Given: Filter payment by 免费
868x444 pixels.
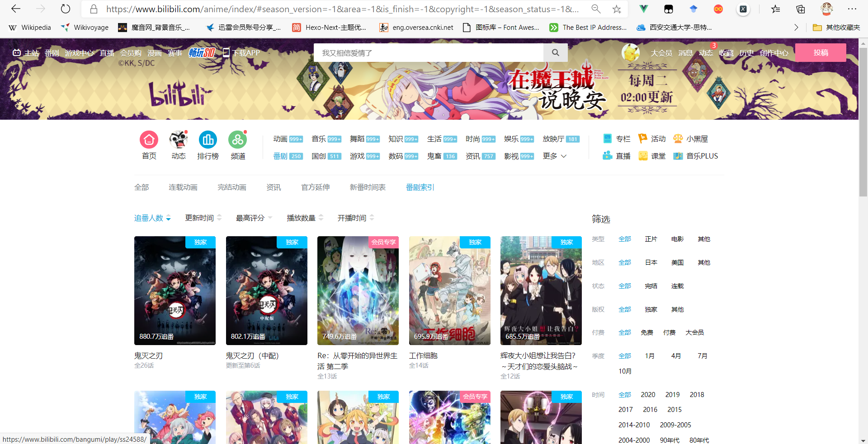Looking at the screenshot, I should coord(647,332).
